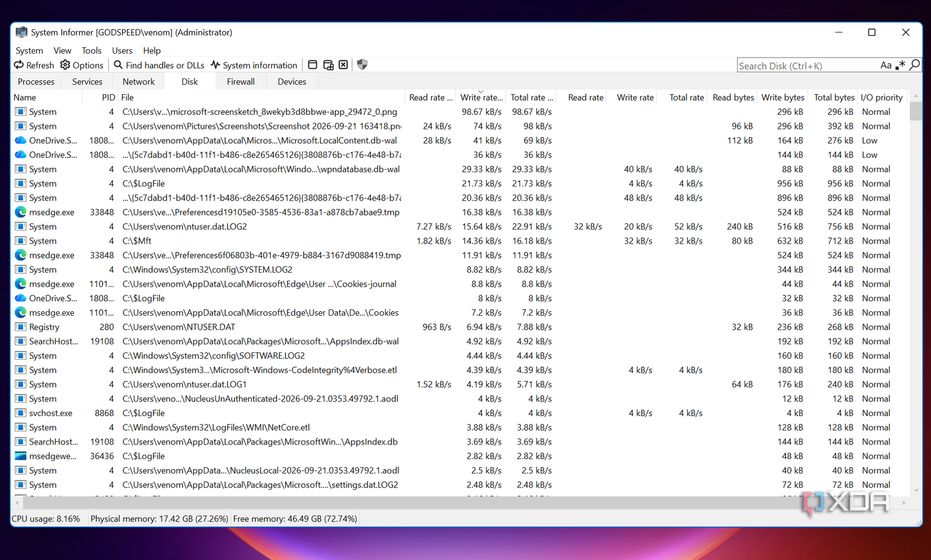Click the Refresh toolbar button
Screen dimensions: 931x560
click(x=34, y=65)
